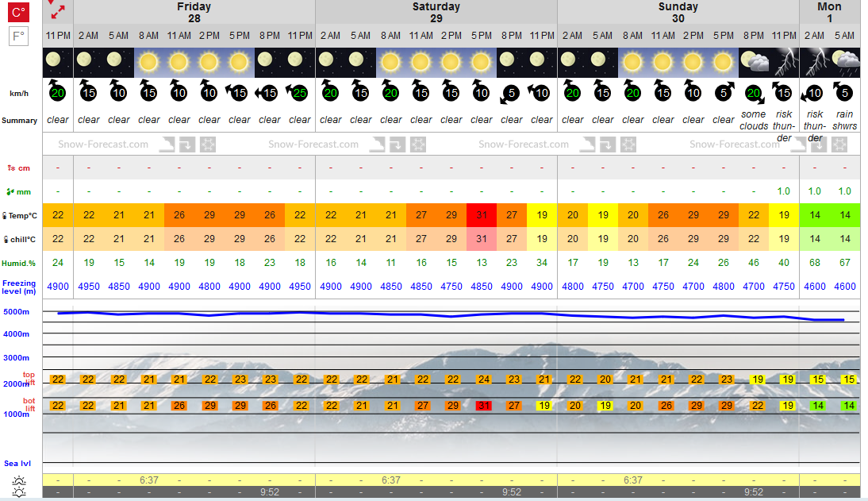Select the Mon 1 day header
868x501 pixels.
829,12
